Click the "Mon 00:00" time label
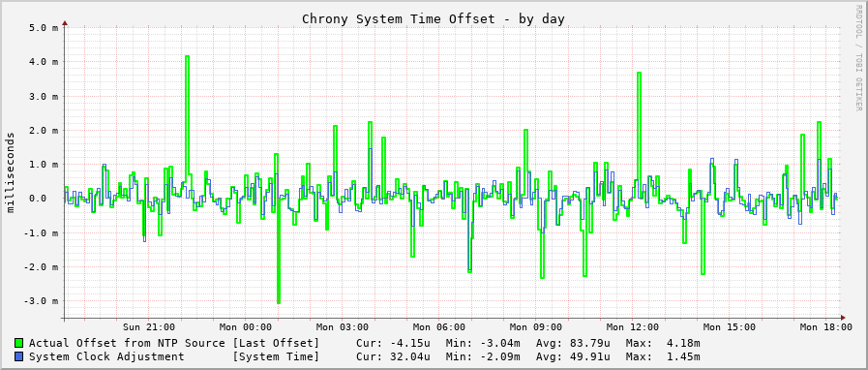 click(246, 327)
